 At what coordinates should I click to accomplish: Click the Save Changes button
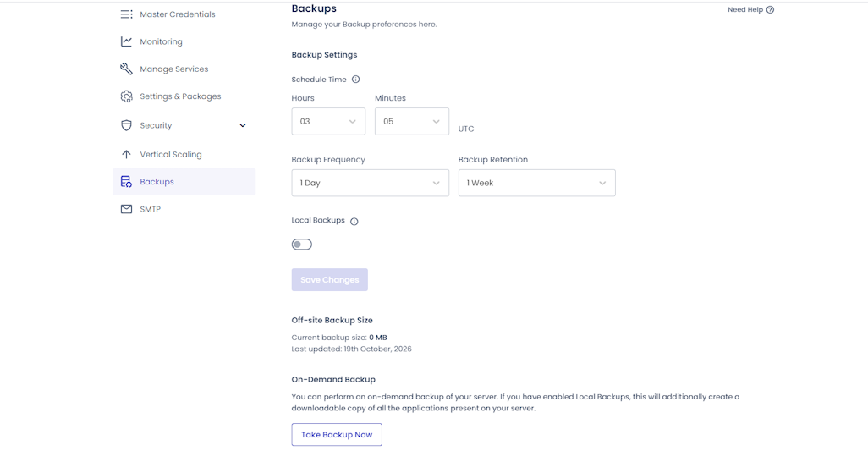[330, 280]
